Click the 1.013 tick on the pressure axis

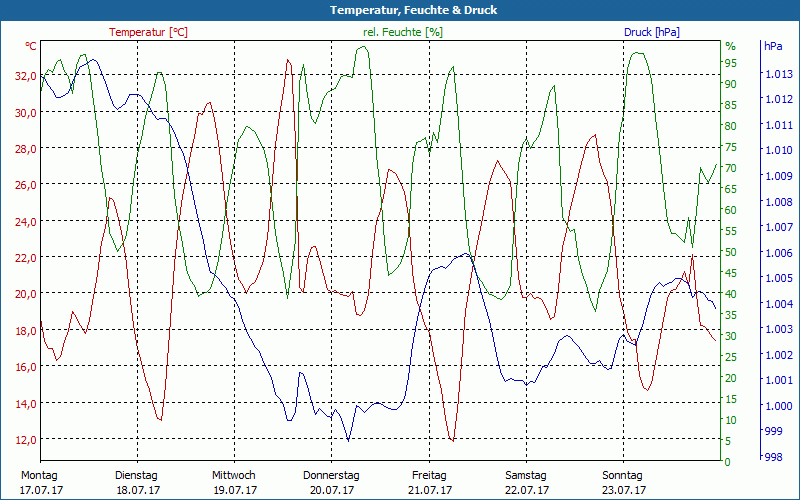click(778, 74)
